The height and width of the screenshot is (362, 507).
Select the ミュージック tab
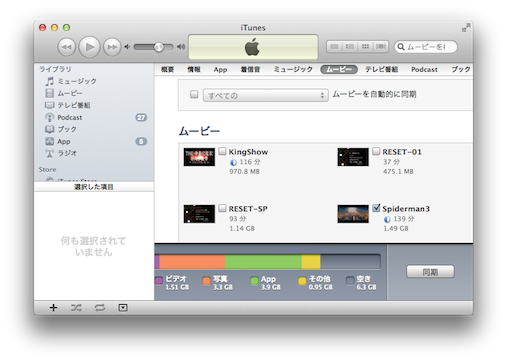tap(293, 69)
